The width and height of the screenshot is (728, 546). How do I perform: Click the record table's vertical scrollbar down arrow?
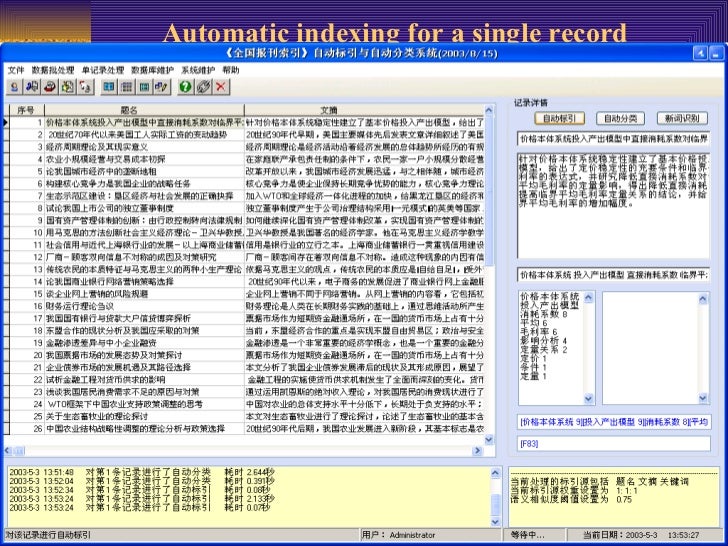pyautogui.click(x=489, y=439)
